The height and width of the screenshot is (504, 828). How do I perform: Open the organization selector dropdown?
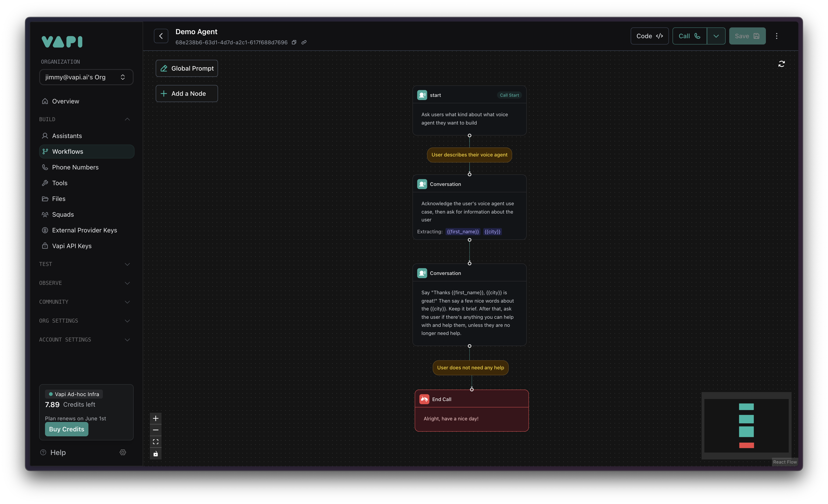[86, 77]
